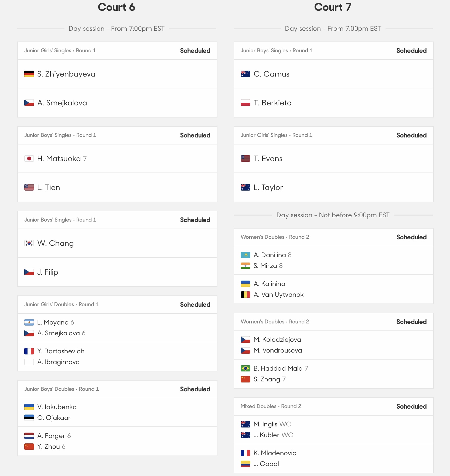Click Colombian flag next to J. Cabal
Image resolution: width=450 pixels, height=476 pixels.
point(246,464)
